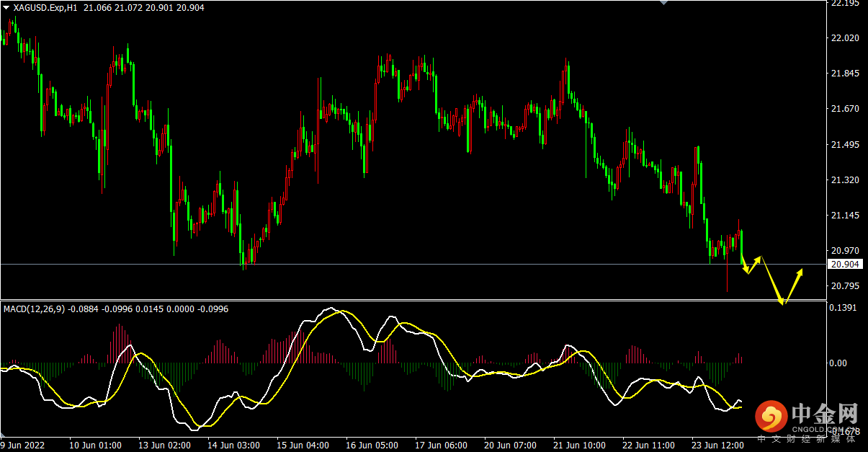Image resolution: width=868 pixels, height=452 pixels.
Task: Click the 21.495 price scale label
Action: [845, 145]
